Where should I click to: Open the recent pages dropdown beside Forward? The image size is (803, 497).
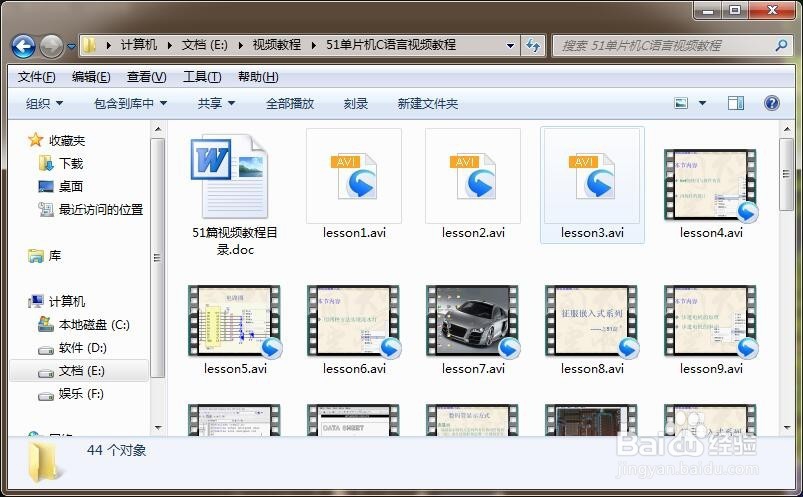71,47
